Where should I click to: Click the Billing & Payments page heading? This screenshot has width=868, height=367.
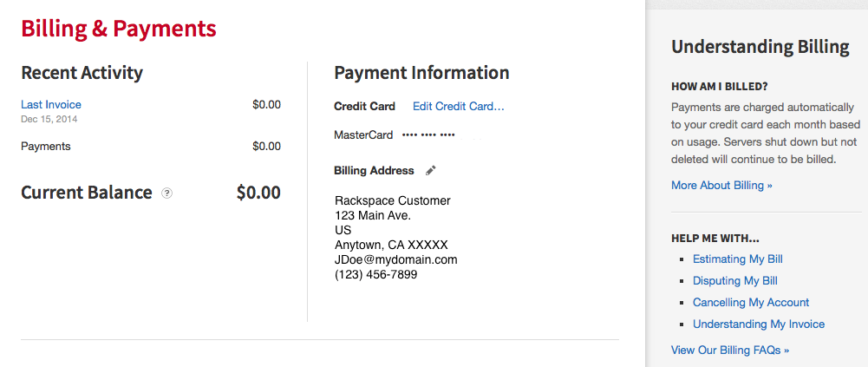[x=119, y=29]
